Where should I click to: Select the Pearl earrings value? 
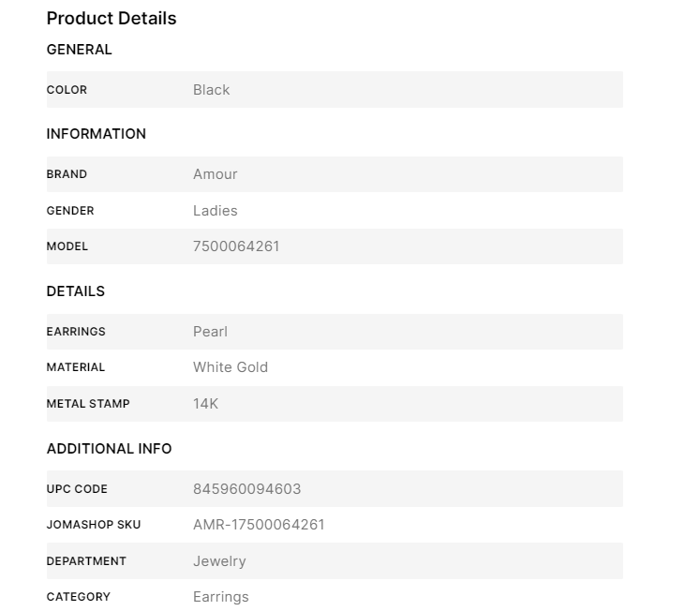210,332
